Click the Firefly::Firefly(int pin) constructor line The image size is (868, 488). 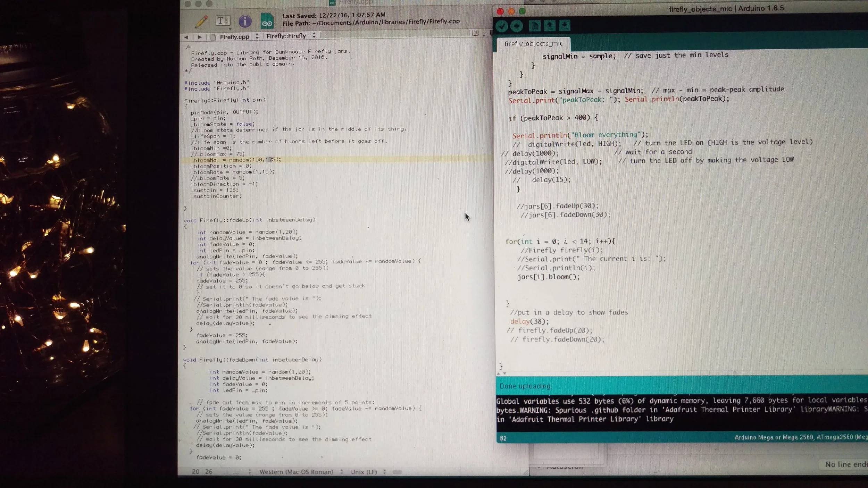(225, 100)
